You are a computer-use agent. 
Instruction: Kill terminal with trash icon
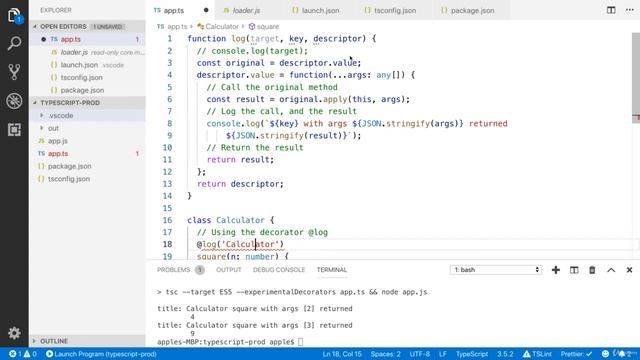pos(592,270)
